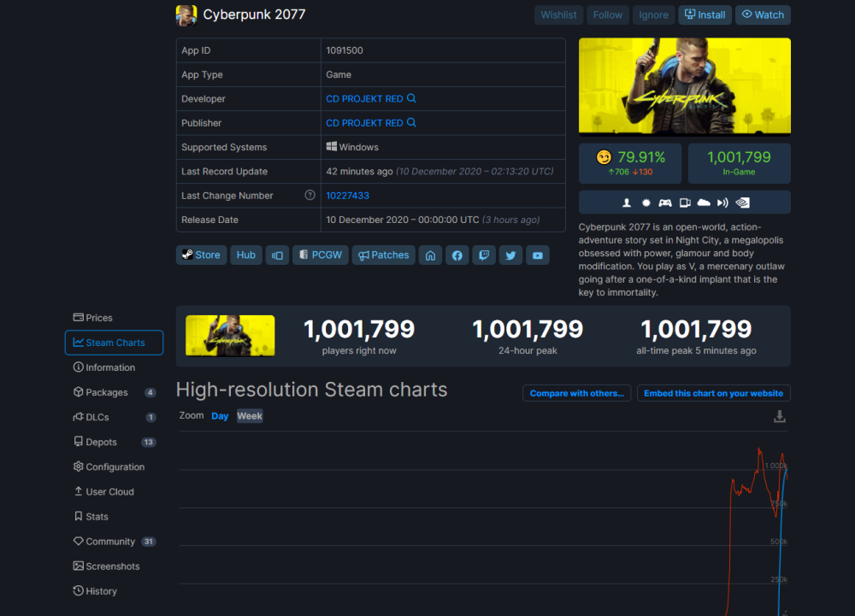Open the User Cloud sidebar tab
The width and height of the screenshot is (855, 616).
(114, 492)
